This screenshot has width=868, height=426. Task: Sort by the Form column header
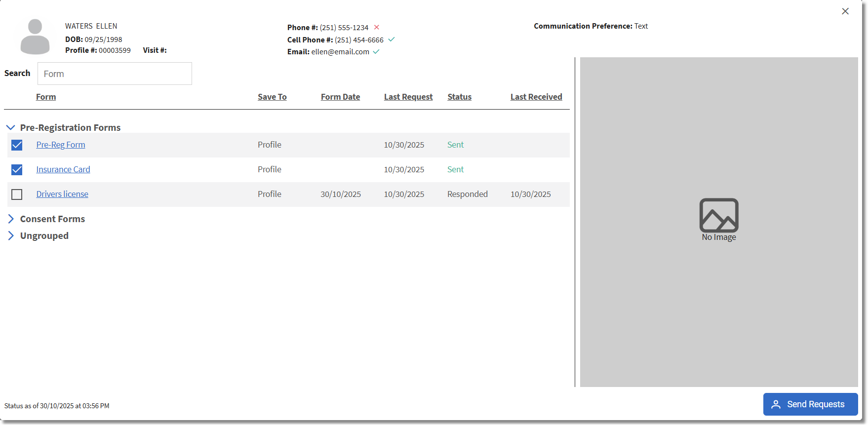pyautogui.click(x=46, y=97)
